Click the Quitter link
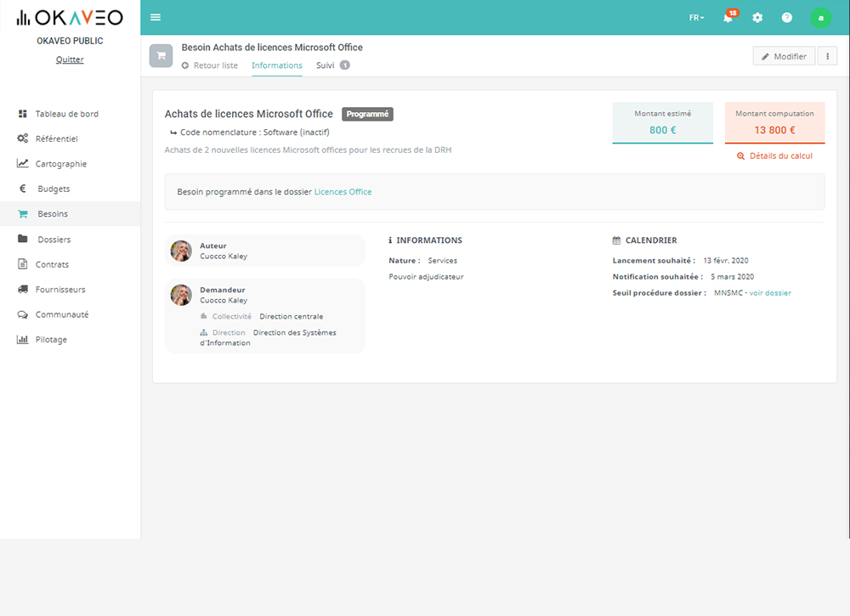The image size is (850, 616). (x=70, y=59)
